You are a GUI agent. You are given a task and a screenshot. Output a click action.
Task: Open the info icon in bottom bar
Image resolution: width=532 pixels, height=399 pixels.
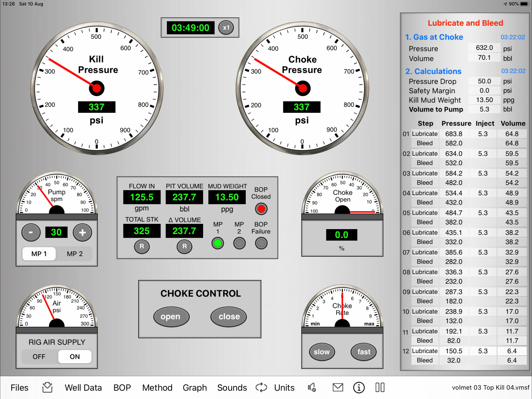pyautogui.click(x=359, y=388)
